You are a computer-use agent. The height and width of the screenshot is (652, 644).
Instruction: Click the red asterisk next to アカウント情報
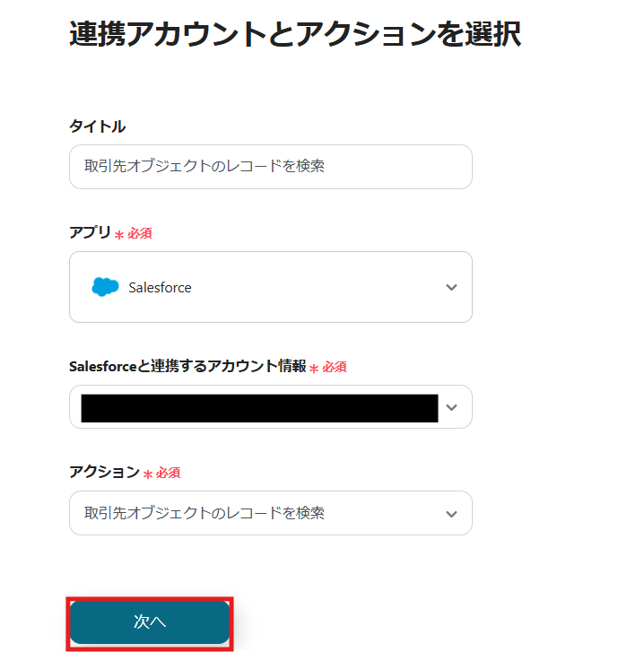pos(314,368)
